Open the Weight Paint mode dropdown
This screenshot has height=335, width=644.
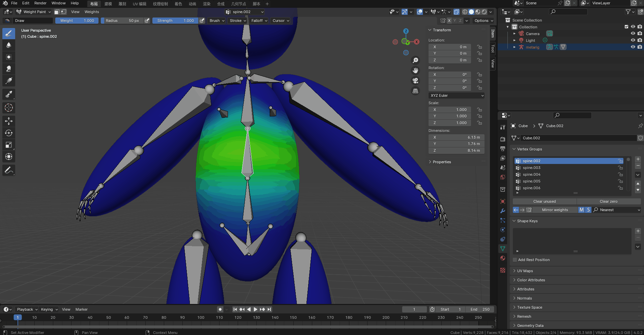(34, 12)
